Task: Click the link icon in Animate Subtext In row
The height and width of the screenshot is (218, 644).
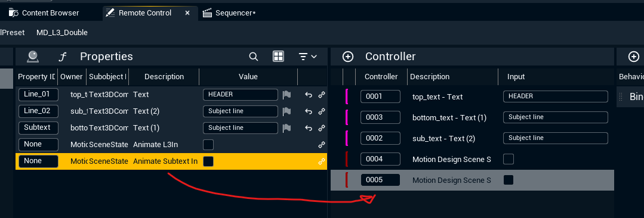Action: (322, 161)
